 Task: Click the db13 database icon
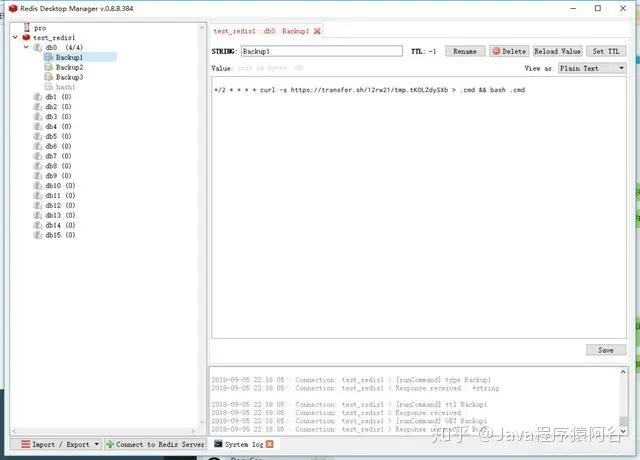(38, 215)
